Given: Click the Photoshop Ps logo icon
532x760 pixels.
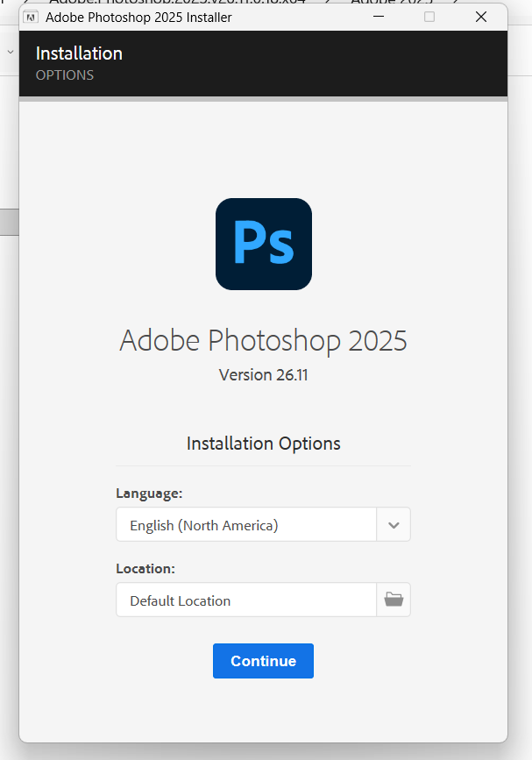Looking at the screenshot, I should pyautogui.click(x=264, y=244).
